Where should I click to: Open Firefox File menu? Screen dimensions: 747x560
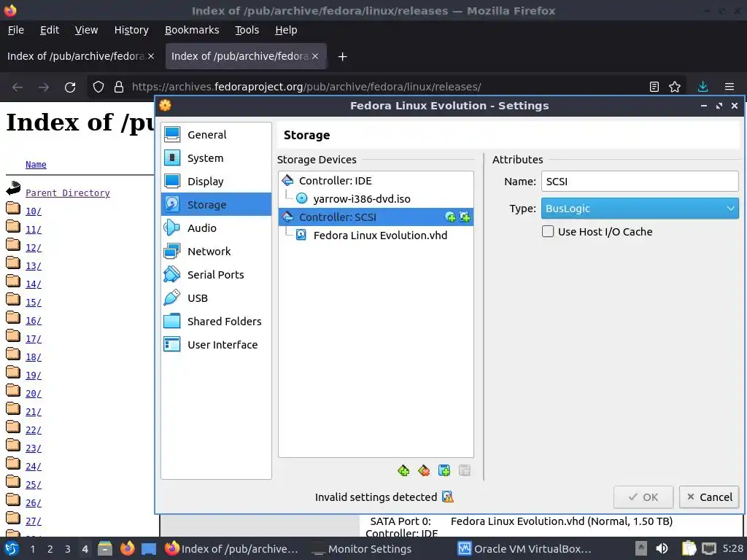(x=16, y=30)
